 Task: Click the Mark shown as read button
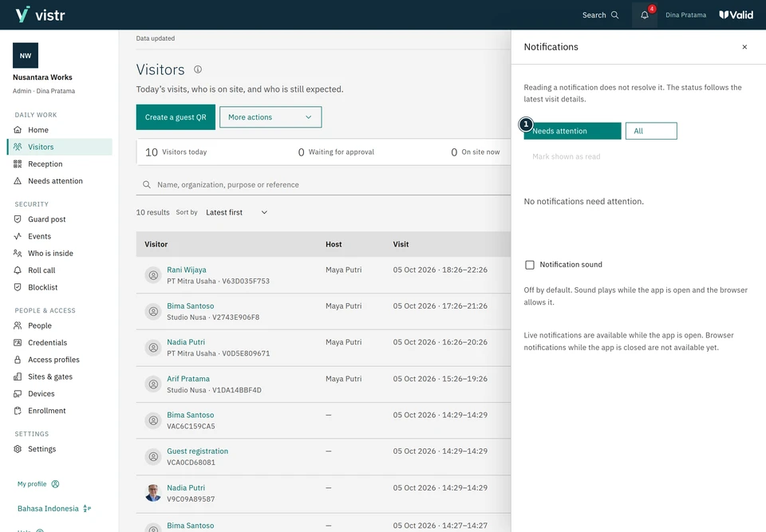567,156
